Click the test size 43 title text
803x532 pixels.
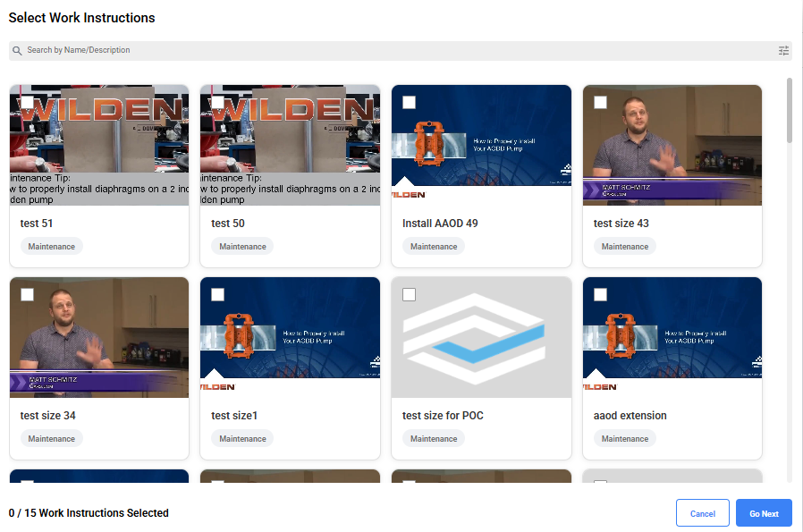click(x=621, y=224)
